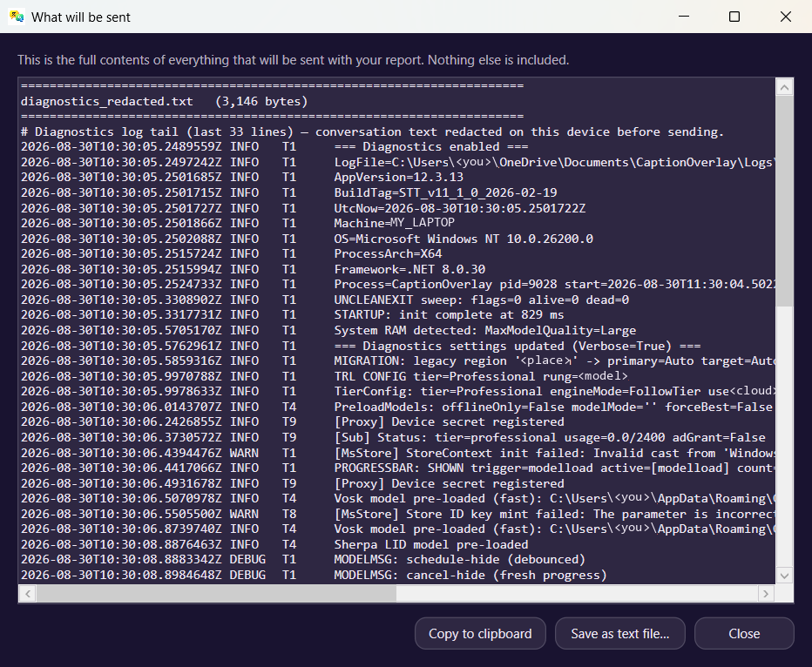Click the 'PreloadModels: offlineOnly=False' line
The height and width of the screenshot is (667, 812).
[x=397, y=408]
